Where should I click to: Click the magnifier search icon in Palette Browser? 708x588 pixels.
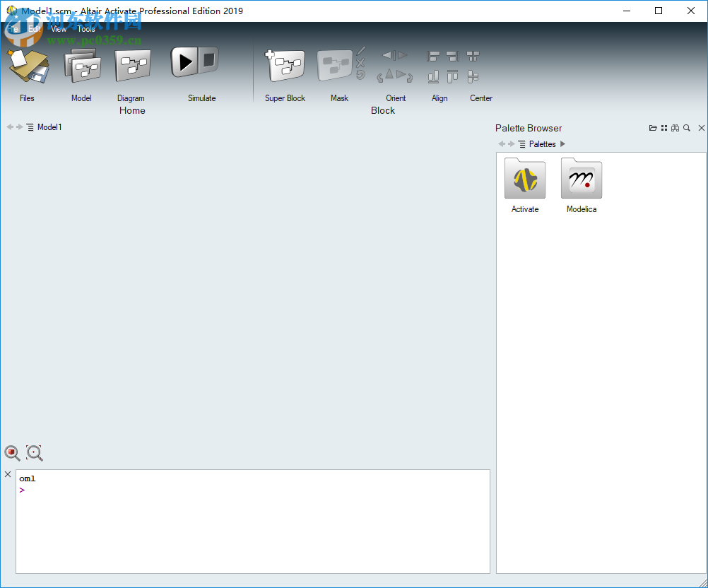click(x=687, y=128)
